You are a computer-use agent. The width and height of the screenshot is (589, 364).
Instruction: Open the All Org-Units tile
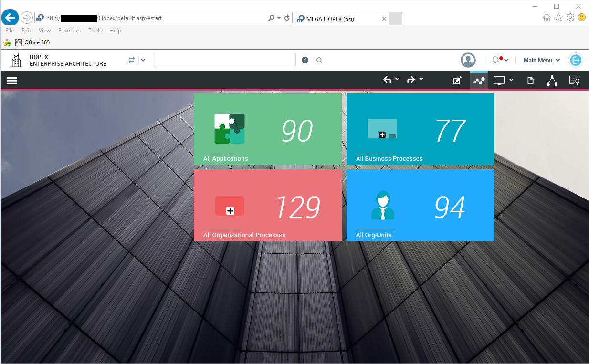click(x=420, y=205)
